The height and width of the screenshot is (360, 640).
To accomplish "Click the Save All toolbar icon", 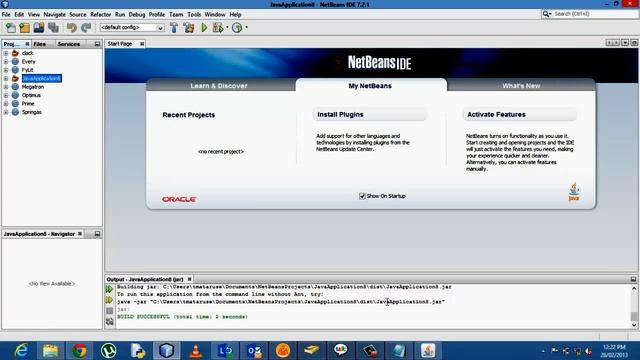I will point(53,27).
